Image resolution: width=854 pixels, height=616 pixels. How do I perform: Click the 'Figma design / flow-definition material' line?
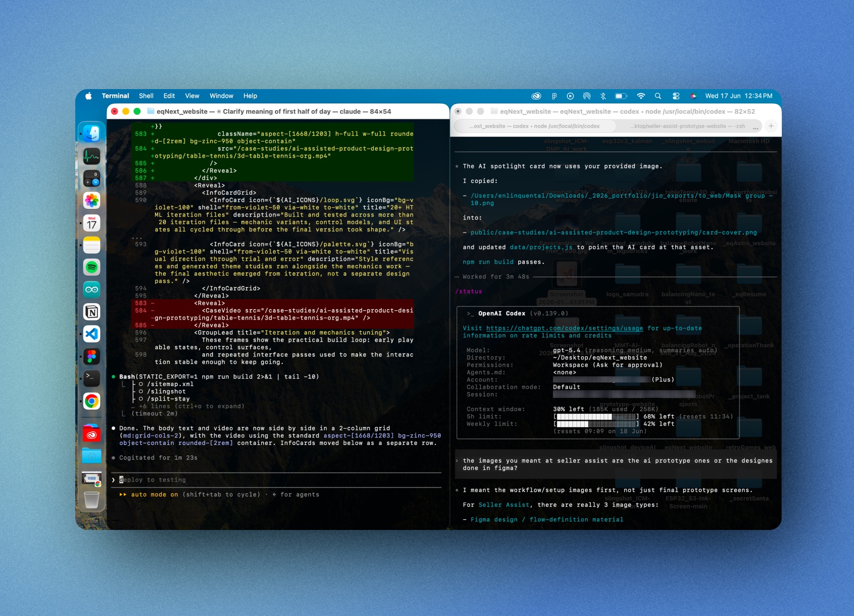547,520
